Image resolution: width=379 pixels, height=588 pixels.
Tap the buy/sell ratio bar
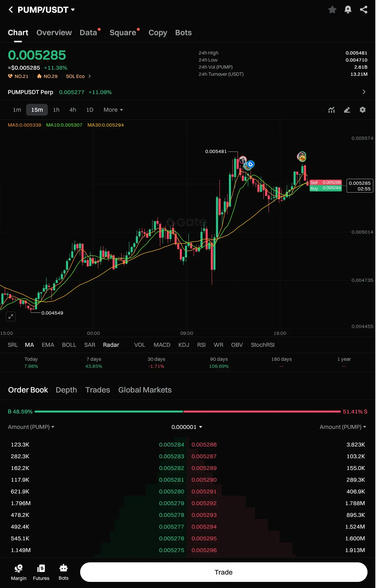[187, 412]
